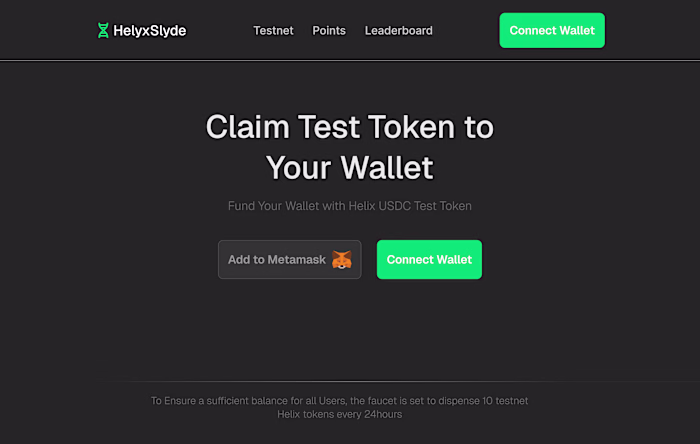700x444 pixels.
Task: Open the Testnet nav item
Action: tap(273, 30)
